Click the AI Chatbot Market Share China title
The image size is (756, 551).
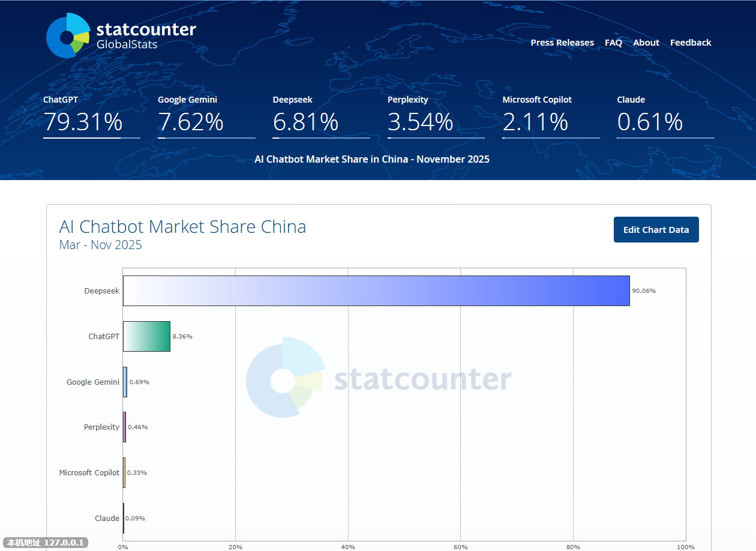[x=182, y=227]
